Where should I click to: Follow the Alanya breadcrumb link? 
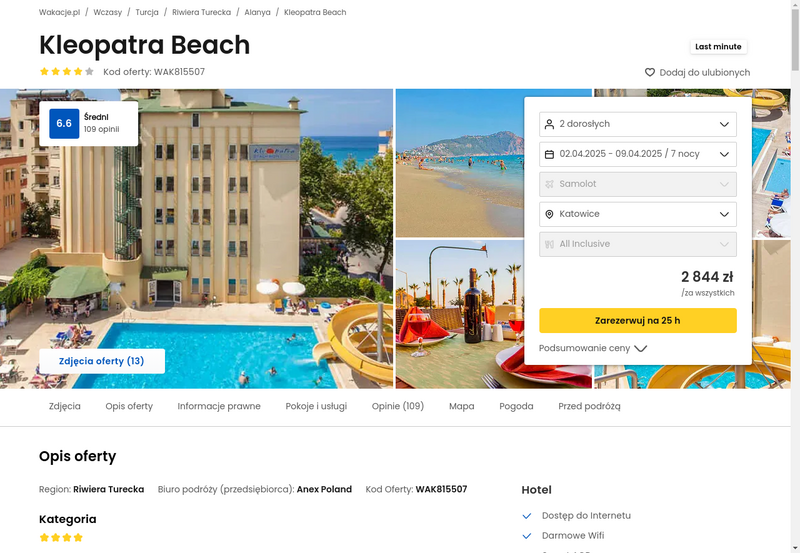pos(257,12)
